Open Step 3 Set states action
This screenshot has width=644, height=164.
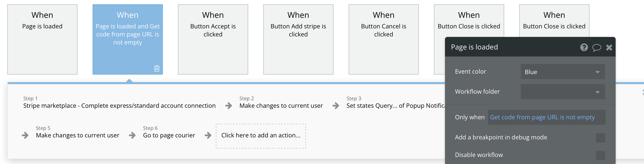(395, 105)
